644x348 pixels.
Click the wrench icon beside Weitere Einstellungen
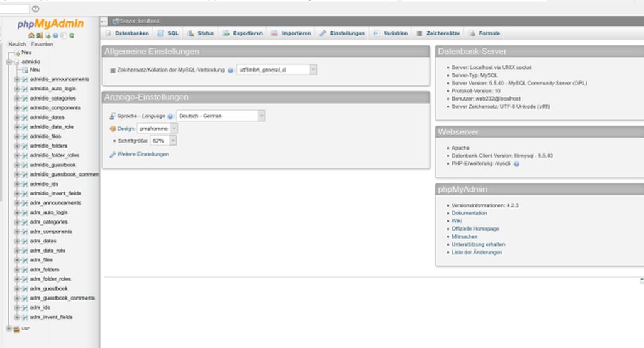[x=113, y=155]
